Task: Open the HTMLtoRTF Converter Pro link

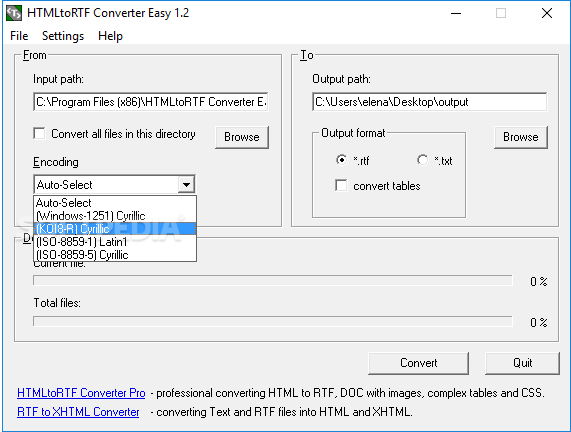Action: 81,393
